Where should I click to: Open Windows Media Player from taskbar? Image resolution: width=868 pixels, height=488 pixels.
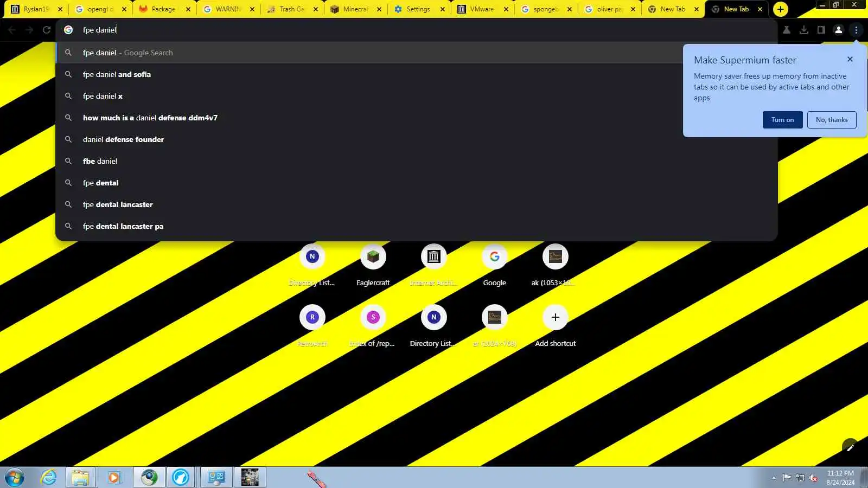coord(114,478)
